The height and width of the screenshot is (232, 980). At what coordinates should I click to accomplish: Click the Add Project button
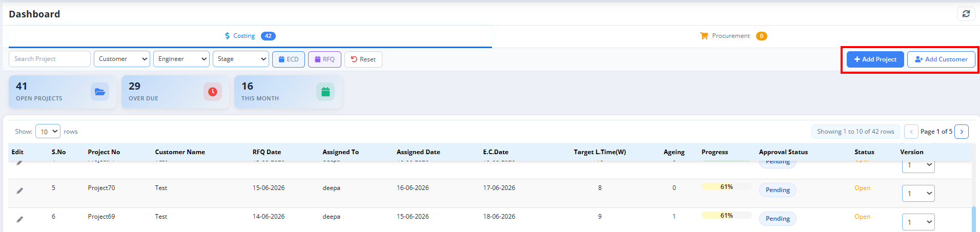[x=875, y=59]
